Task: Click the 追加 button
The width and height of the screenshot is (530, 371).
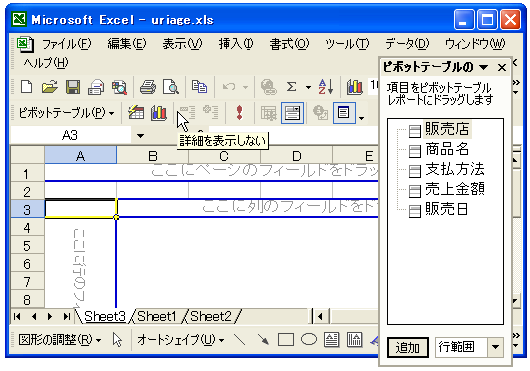Action: [408, 347]
